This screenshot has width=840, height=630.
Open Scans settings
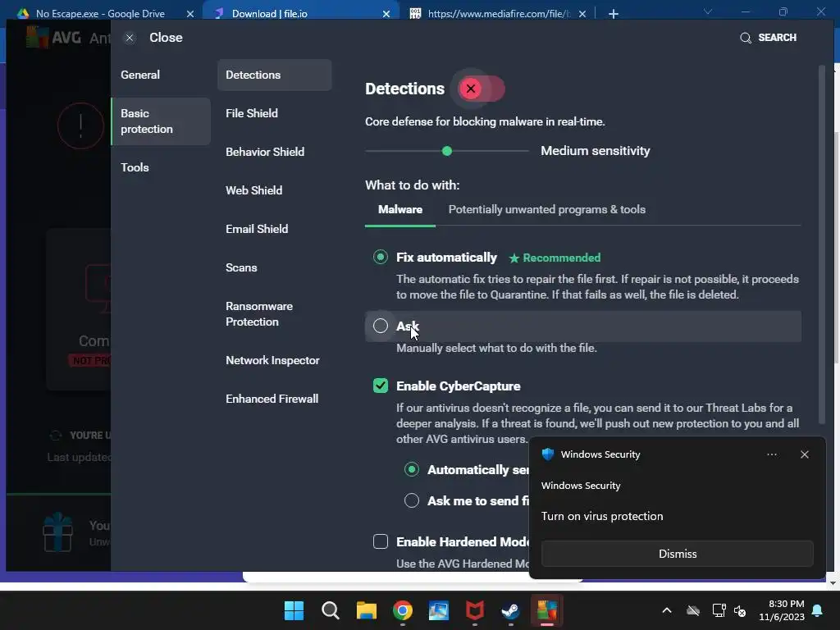click(242, 268)
